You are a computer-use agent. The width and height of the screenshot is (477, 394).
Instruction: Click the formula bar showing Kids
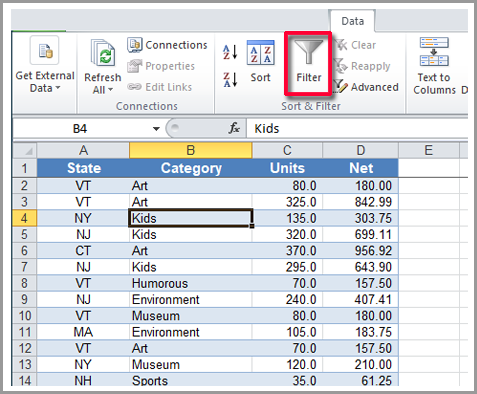pos(357,129)
